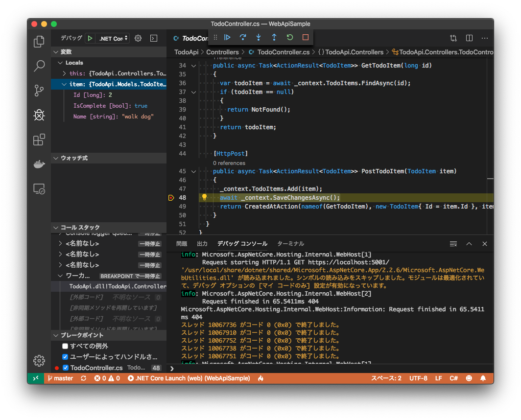Step into in debug toolbar
521x420 pixels.
pyautogui.click(x=259, y=37)
